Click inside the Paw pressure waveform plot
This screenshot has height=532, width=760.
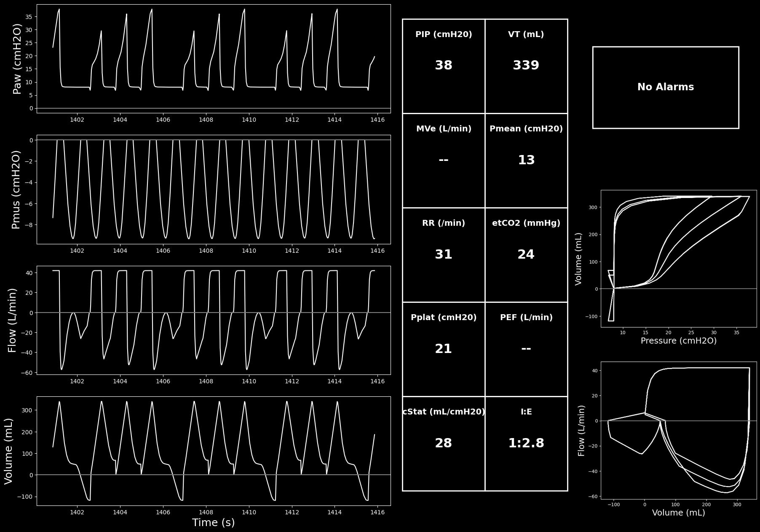click(214, 59)
